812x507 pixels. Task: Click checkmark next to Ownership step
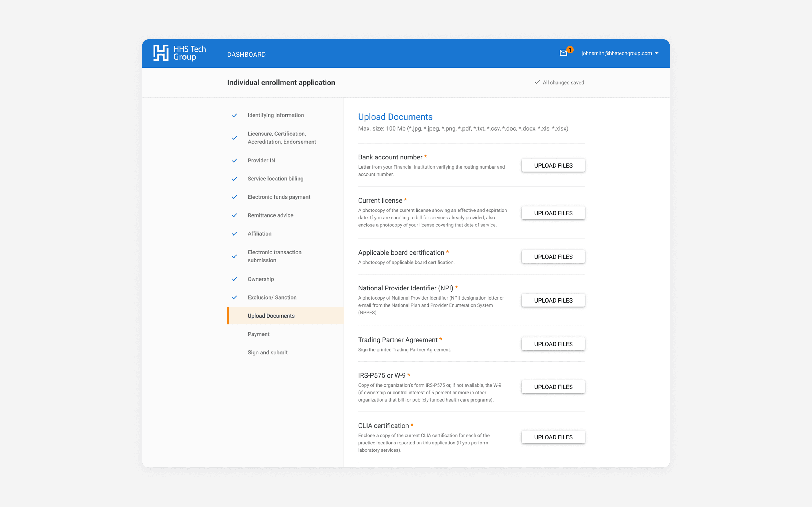click(x=235, y=279)
